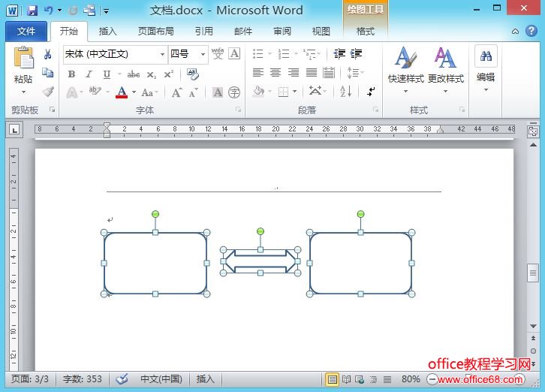
Task: Click 插入 insert mode indicator
Action: pyautogui.click(x=205, y=378)
